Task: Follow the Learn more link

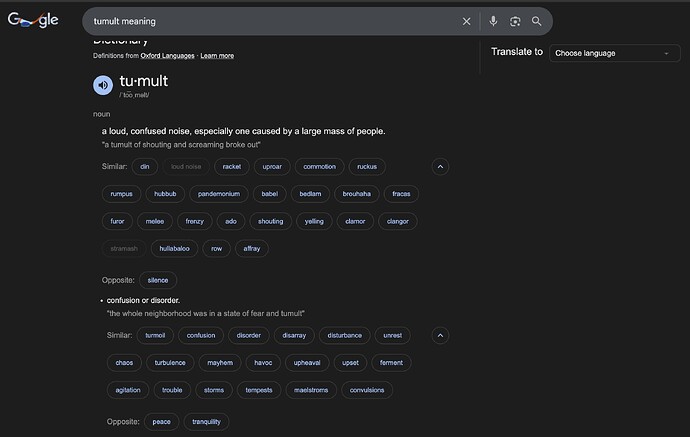Action: click(x=217, y=56)
